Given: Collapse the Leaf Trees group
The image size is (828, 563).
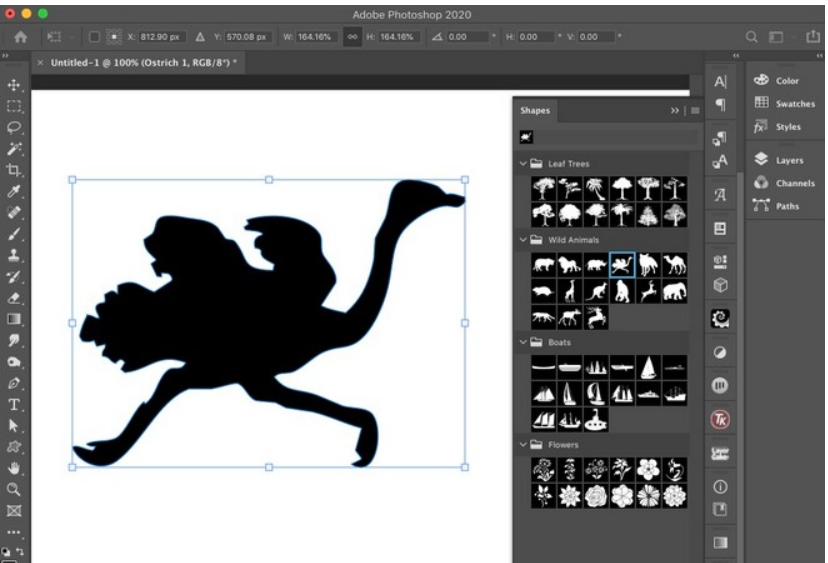Looking at the screenshot, I should coord(523,164).
